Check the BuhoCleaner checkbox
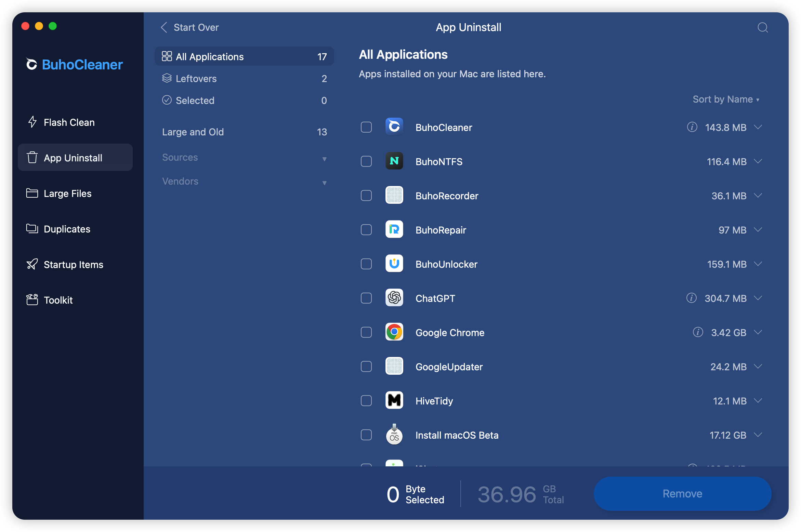 click(366, 127)
